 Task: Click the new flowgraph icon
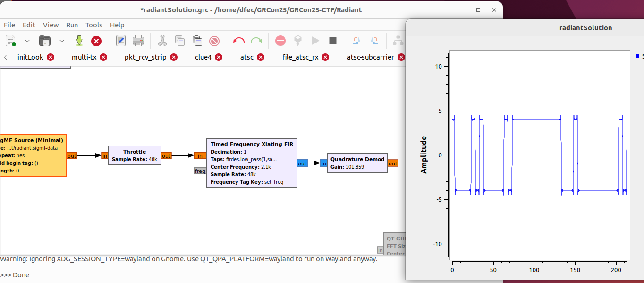coord(10,41)
